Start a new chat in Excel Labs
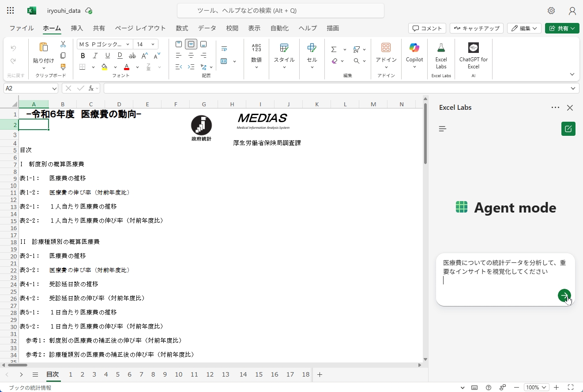583x392 pixels. click(568, 129)
